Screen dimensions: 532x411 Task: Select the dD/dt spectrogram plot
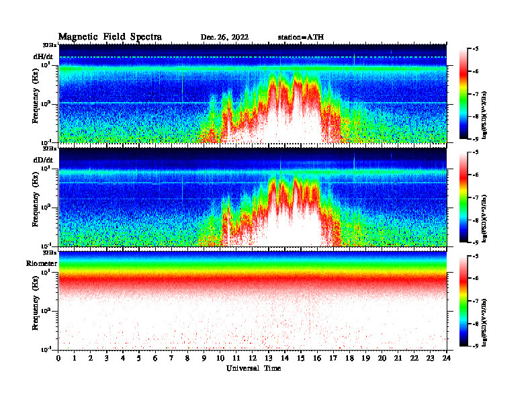253,197
